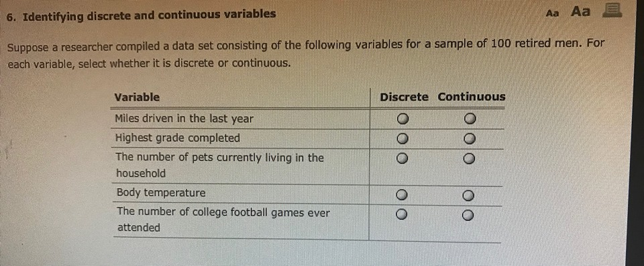Image resolution: width=644 pixels, height=266 pixels.
Task: Select Continuous for Miles driven in the last year
Action: (x=470, y=120)
